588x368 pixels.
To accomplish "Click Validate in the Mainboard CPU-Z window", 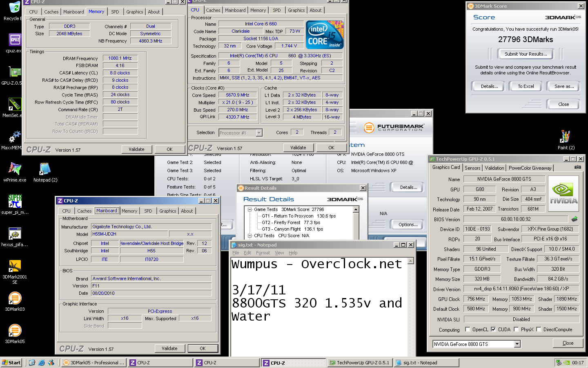I will (x=169, y=348).
